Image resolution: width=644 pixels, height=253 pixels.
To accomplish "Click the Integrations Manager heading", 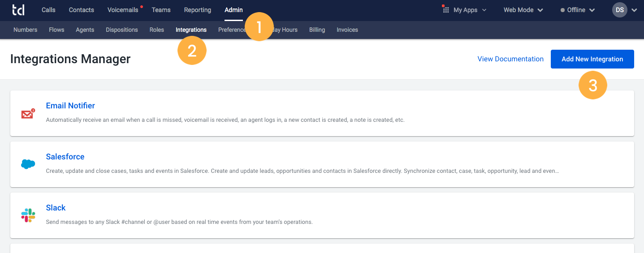I will tap(70, 59).
